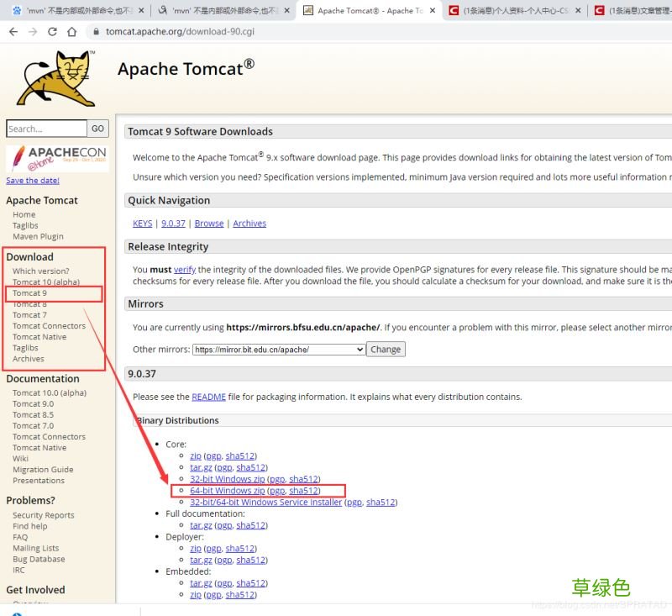The height and width of the screenshot is (616, 672).
Task: Close the Apache Tomcat browser tab
Action: pyautogui.click(x=433, y=10)
